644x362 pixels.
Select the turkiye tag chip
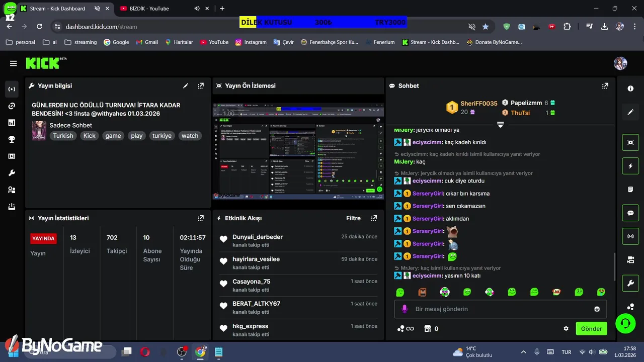(162, 136)
